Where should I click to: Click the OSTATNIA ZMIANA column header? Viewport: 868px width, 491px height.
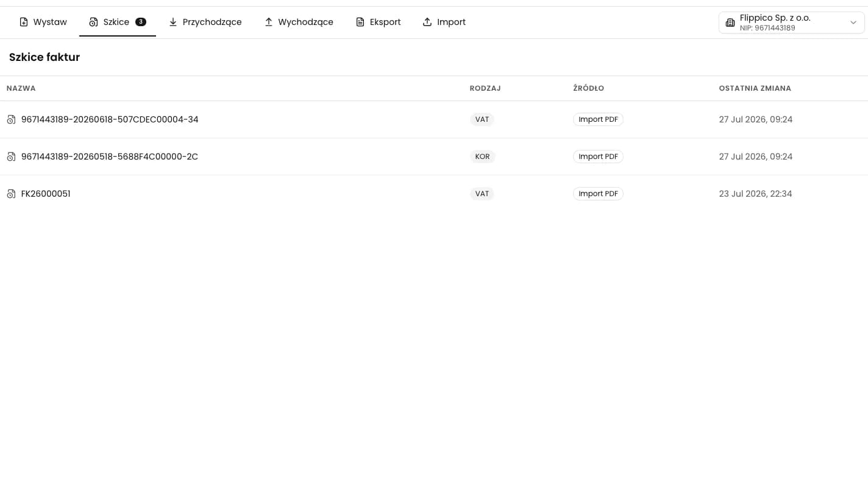(x=755, y=88)
